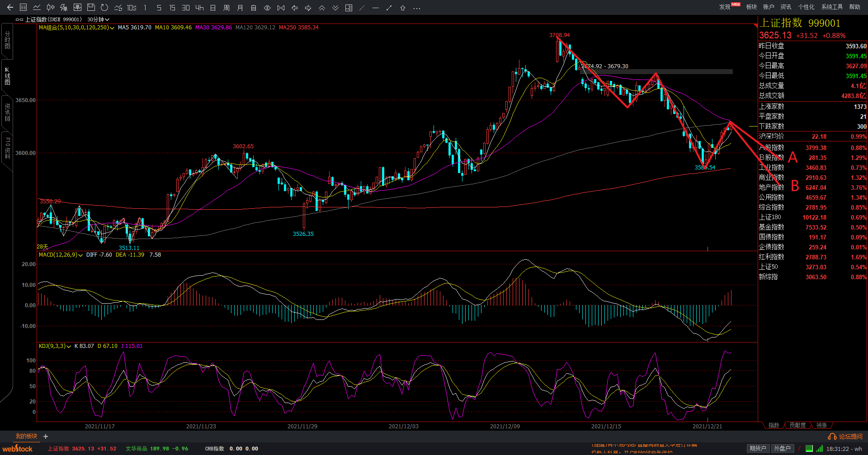This screenshot has width=868, height=455.
Task: Open the candlestick chart type icon
Action: (x=51, y=8)
